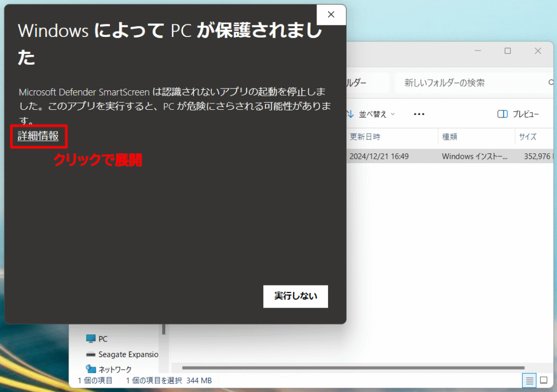Toggle the プレビュー pane button
This screenshot has height=392, width=557.
(518, 114)
